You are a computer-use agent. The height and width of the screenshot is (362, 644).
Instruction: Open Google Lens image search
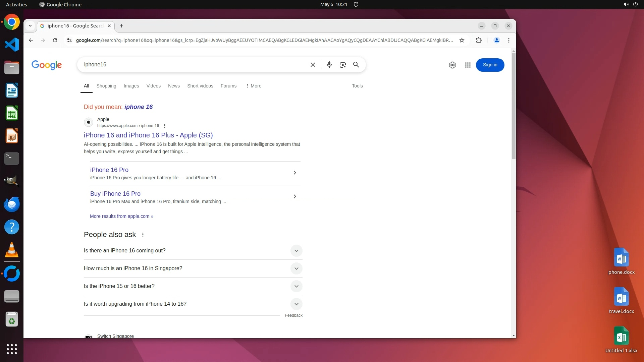[x=342, y=65]
